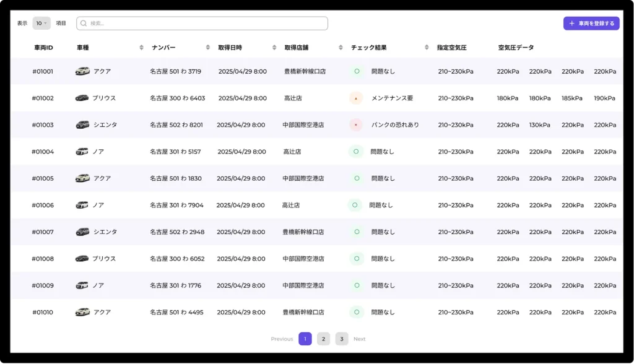
Task: Open the 表示 rows-per-page dropdown
Action: (x=41, y=22)
